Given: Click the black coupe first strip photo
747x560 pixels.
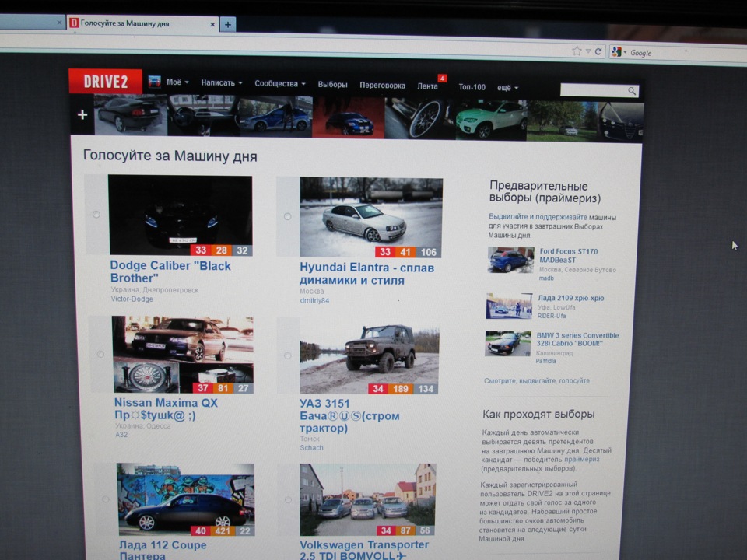Looking at the screenshot, I should (131, 115).
